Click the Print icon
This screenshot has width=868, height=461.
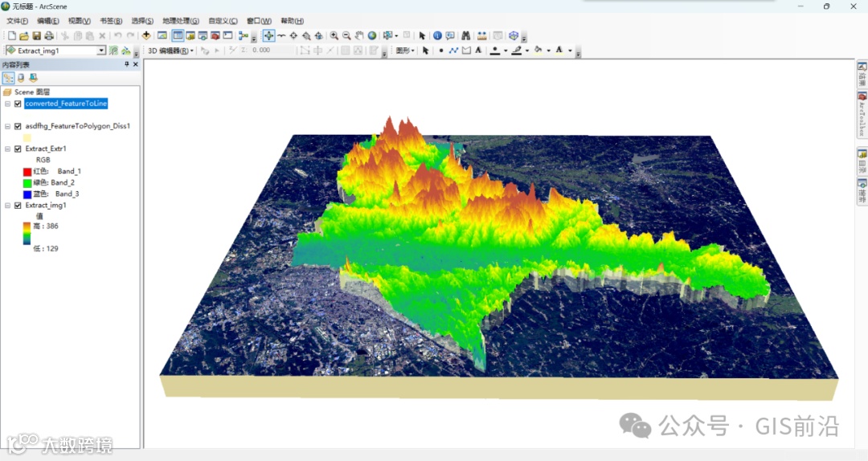(x=49, y=35)
